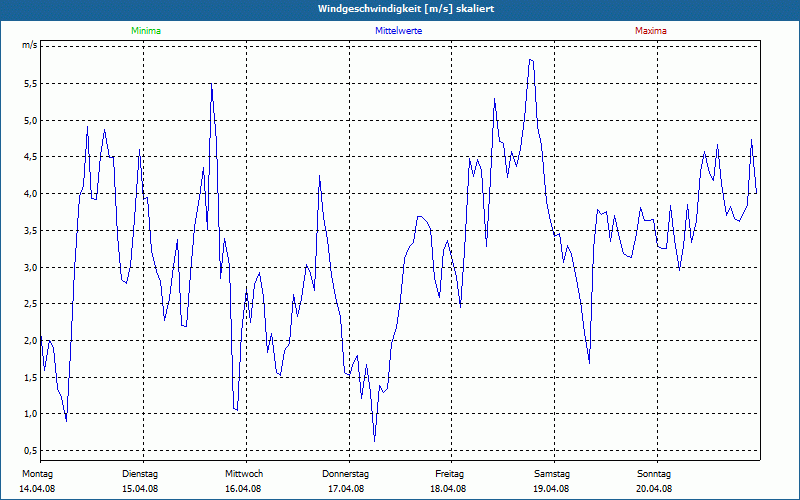800x500 pixels.
Task: Click the 5,5 y-axis value
Action: click(31, 84)
